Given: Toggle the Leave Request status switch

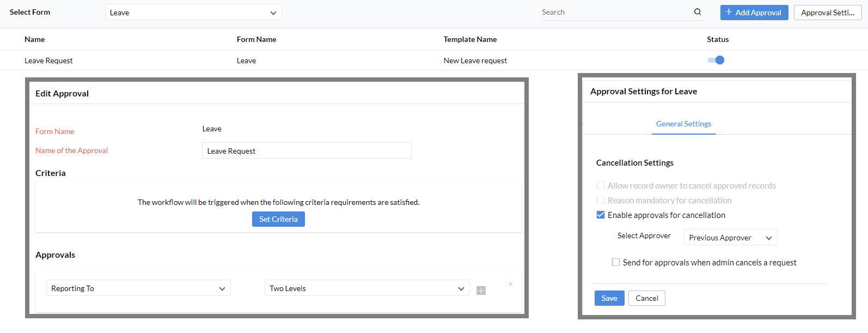Looking at the screenshot, I should tap(716, 60).
